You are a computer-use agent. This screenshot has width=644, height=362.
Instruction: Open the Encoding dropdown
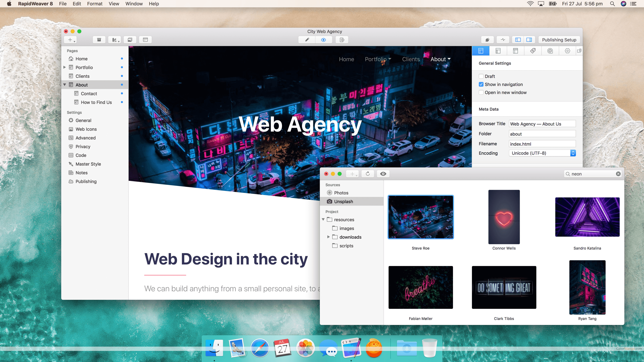tap(542, 153)
